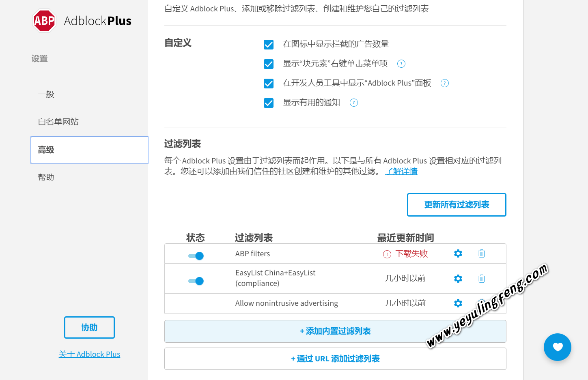The image size is (588, 380).
Task: Click the blue heart floating button
Action: click(x=558, y=347)
